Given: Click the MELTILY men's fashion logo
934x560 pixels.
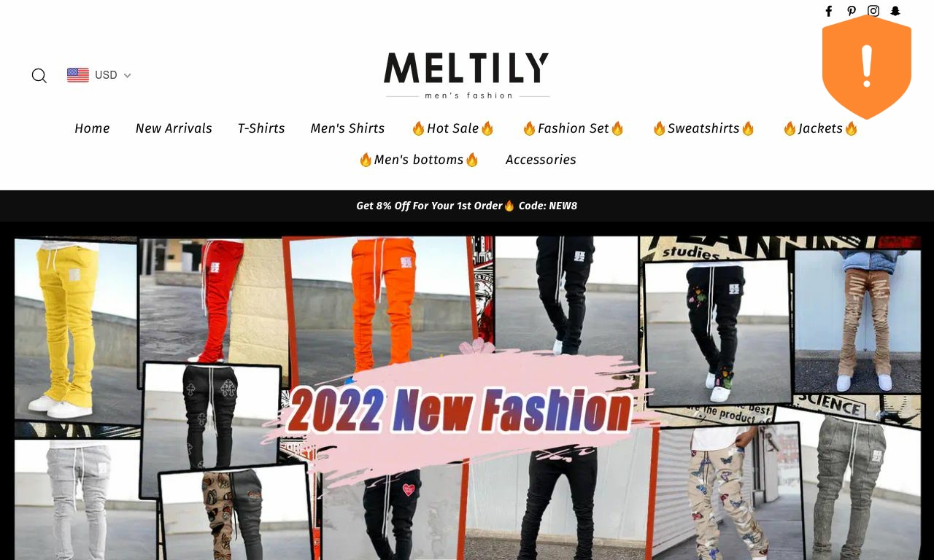Looking at the screenshot, I should 467,75.
